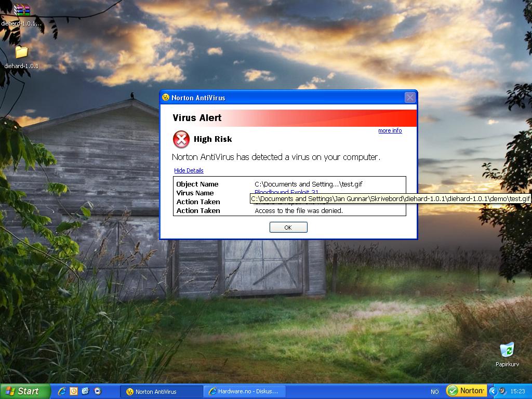Click the Object Name path value test.gif

coord(309,184)
